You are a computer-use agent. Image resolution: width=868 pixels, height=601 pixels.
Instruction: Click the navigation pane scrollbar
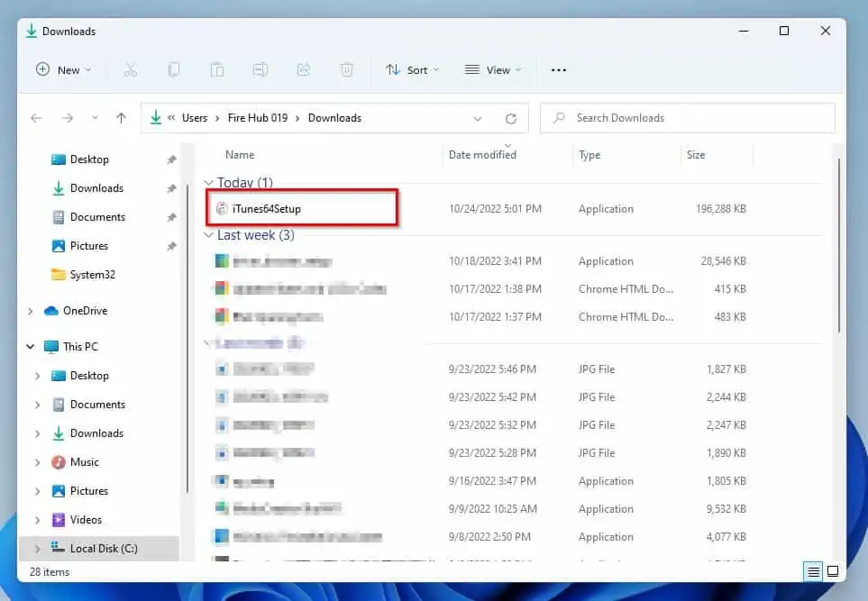click(187, 338)
